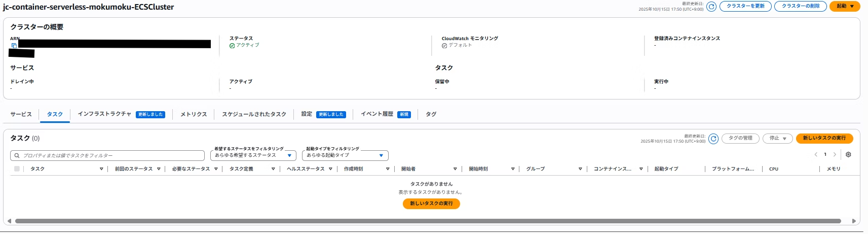Expand the あらゆる希望するステータス filter
Screen dimensions: 868x234
(253, 155)
